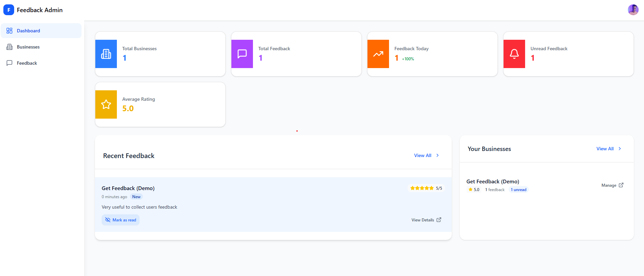Image resolution: width=644 pixels, height=276 pixels.
Task: Click the blue Total Businesses building icon
Action: (x=106, y=54)
